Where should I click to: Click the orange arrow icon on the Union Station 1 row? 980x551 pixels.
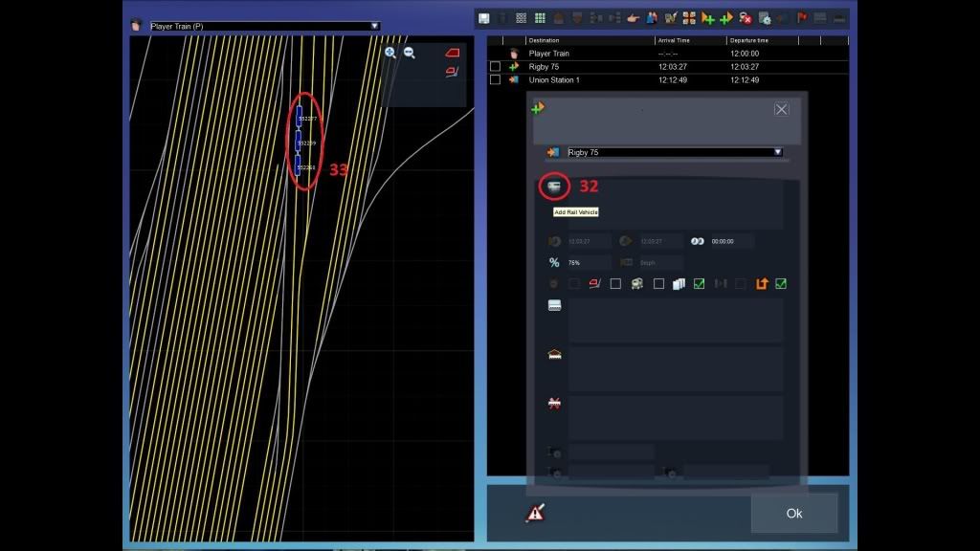[514, 80]
